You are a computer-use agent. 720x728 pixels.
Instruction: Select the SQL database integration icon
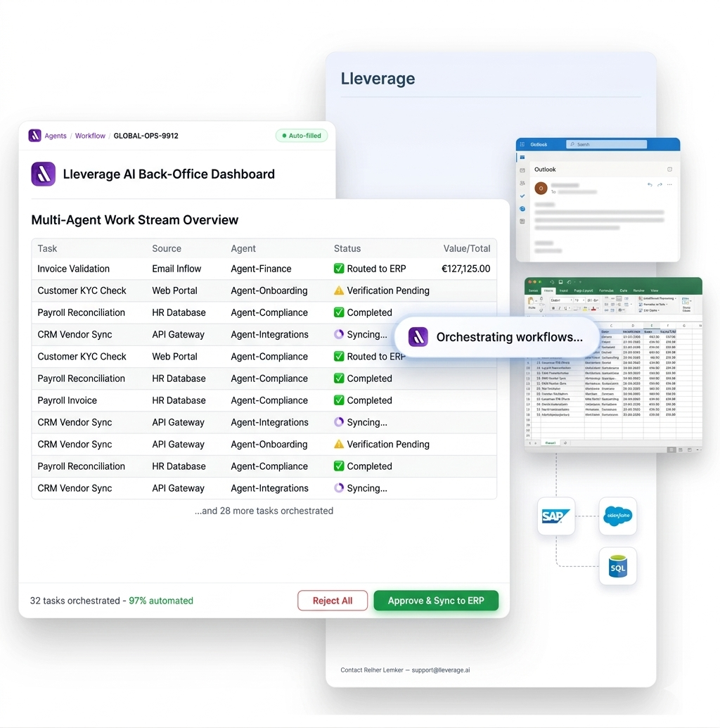pos(617,566)
